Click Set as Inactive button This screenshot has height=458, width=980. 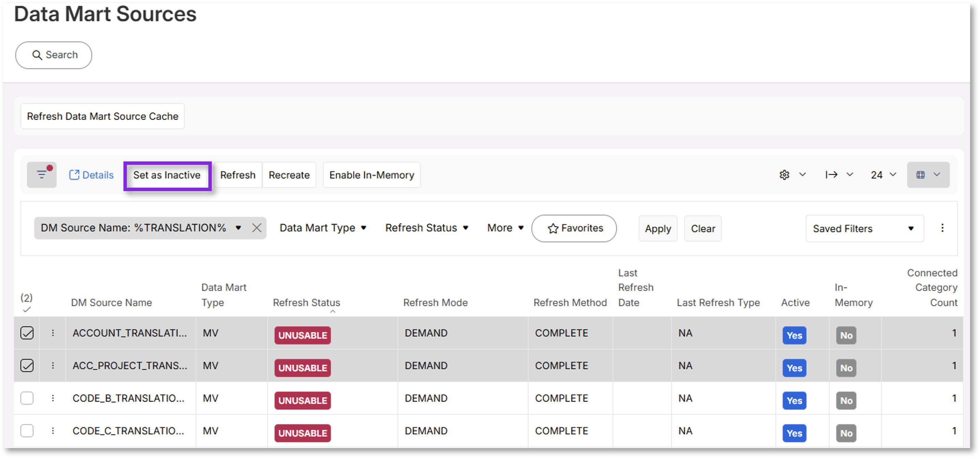(167, 175)
